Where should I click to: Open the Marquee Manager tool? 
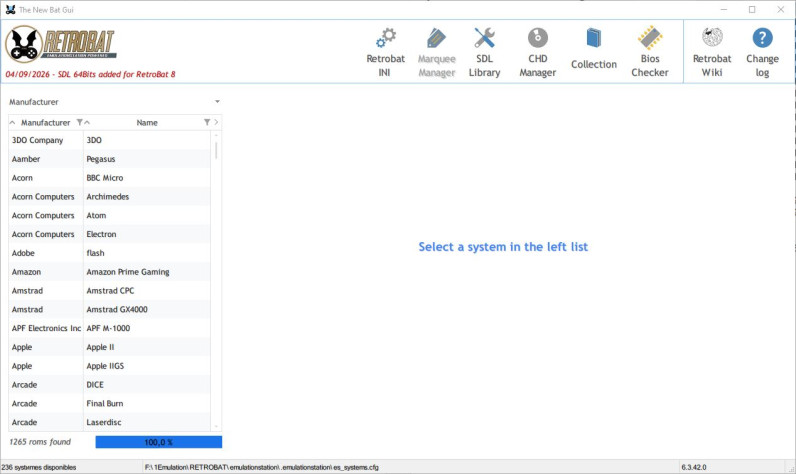pos(437,52)
